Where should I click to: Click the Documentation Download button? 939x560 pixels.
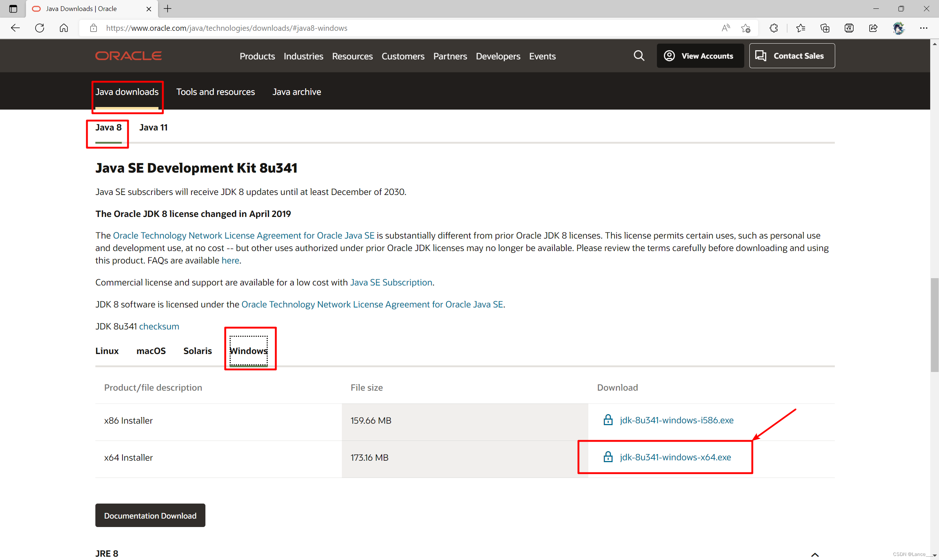[150, 515]
